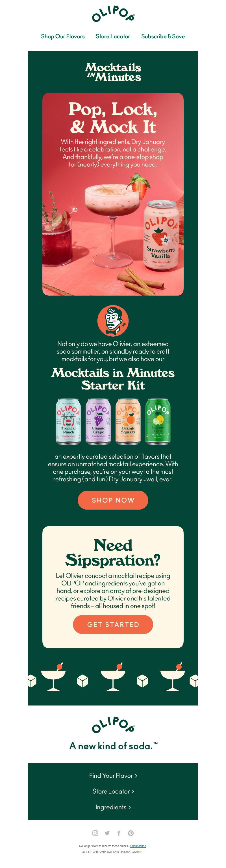Open the Twitter bird icon
The width and height of the screenshot is (226, 868).
[x=107, y=833]
